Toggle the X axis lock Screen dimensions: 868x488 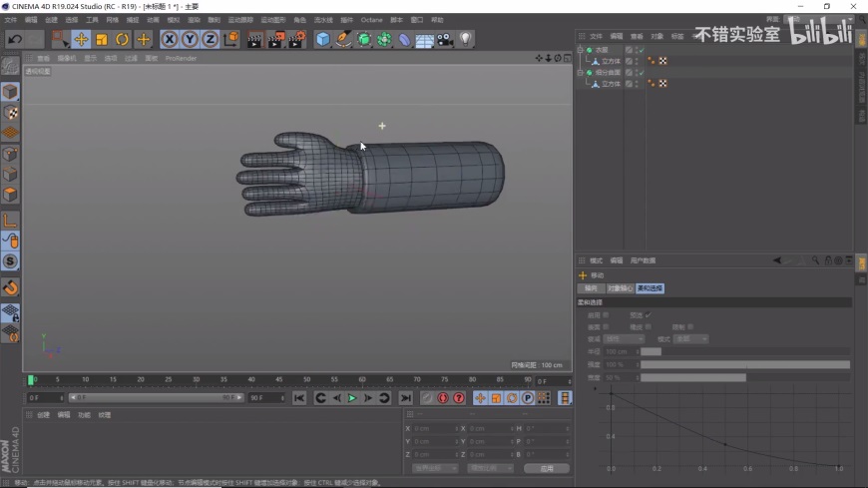(x=170, y=39)
